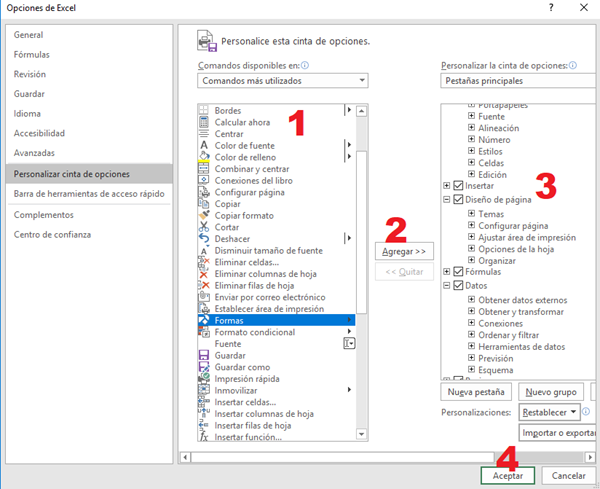Click the command list scroll up arrow
This screenshot has height=489, width=600.
click(361, 111)
